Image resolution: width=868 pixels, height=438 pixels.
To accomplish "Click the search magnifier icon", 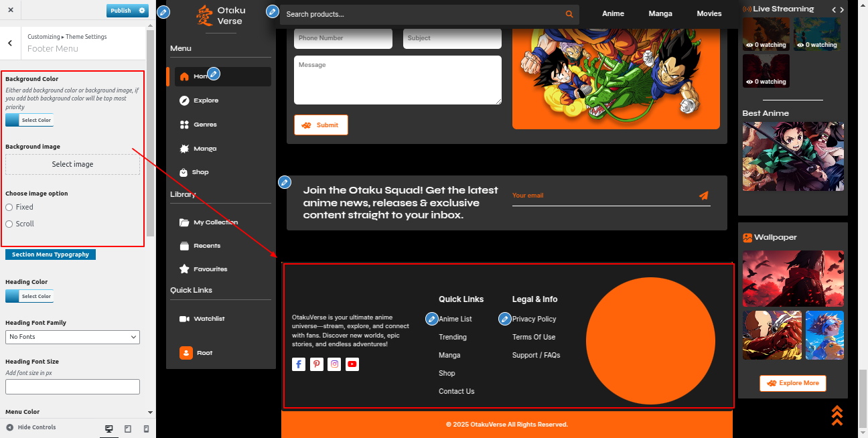I will pyautogui.click(x=569, y=14).
